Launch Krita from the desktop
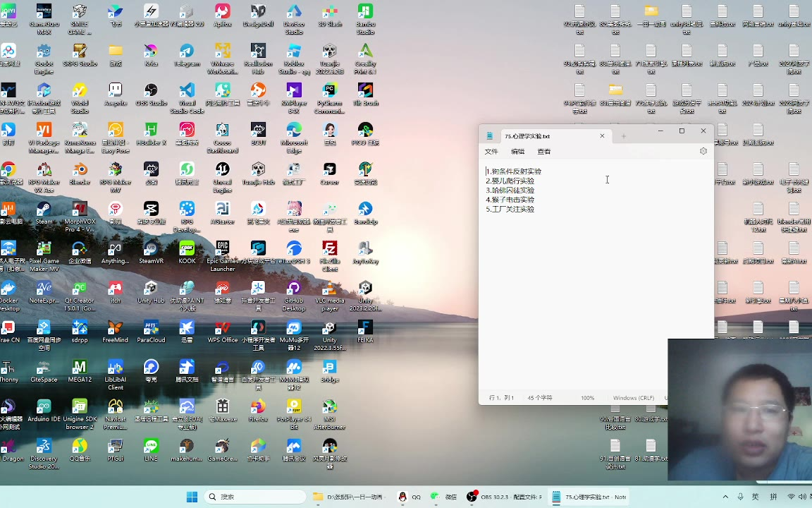This screenshot has height=508, width=812. [x=152, y=55]
